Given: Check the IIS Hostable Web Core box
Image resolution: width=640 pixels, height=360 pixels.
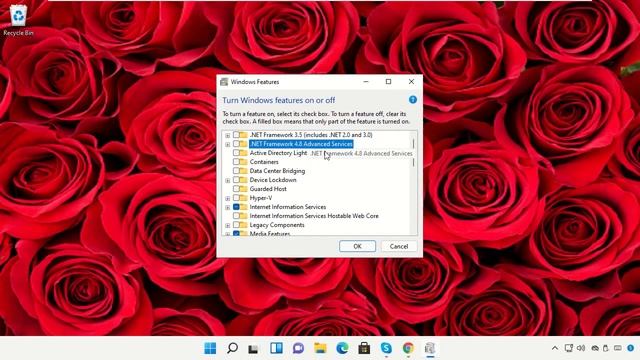Looking at the screenshot, I should 236,216.
